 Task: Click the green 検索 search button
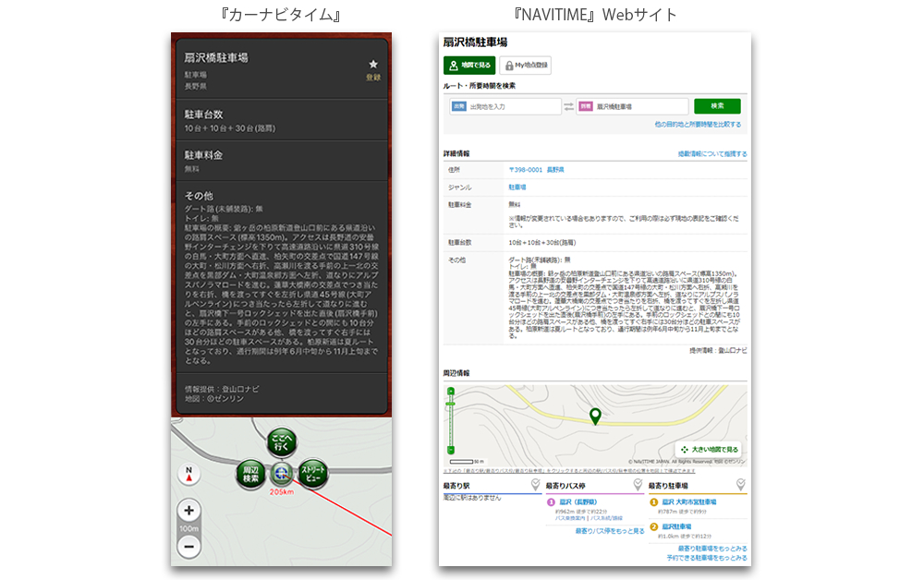click(x=717, y=106)
